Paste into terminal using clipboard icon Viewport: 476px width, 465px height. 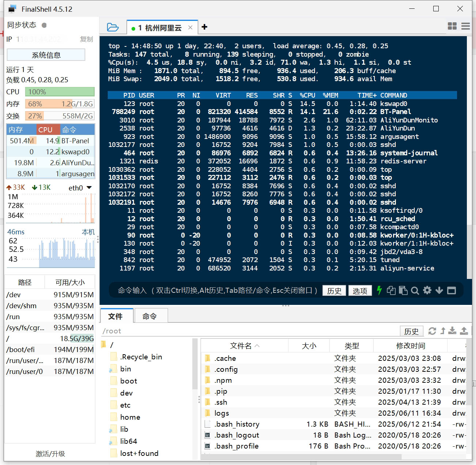point(403,290)
